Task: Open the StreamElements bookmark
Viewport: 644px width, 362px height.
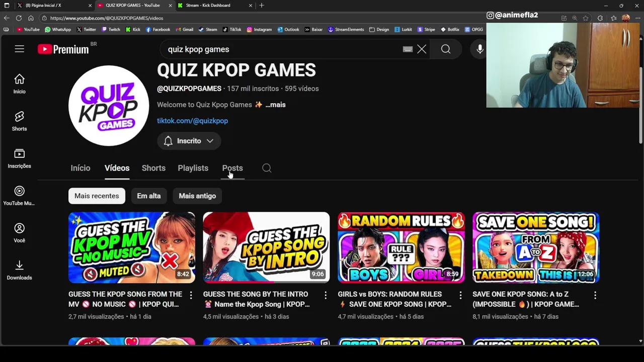Action: [346, 30]
